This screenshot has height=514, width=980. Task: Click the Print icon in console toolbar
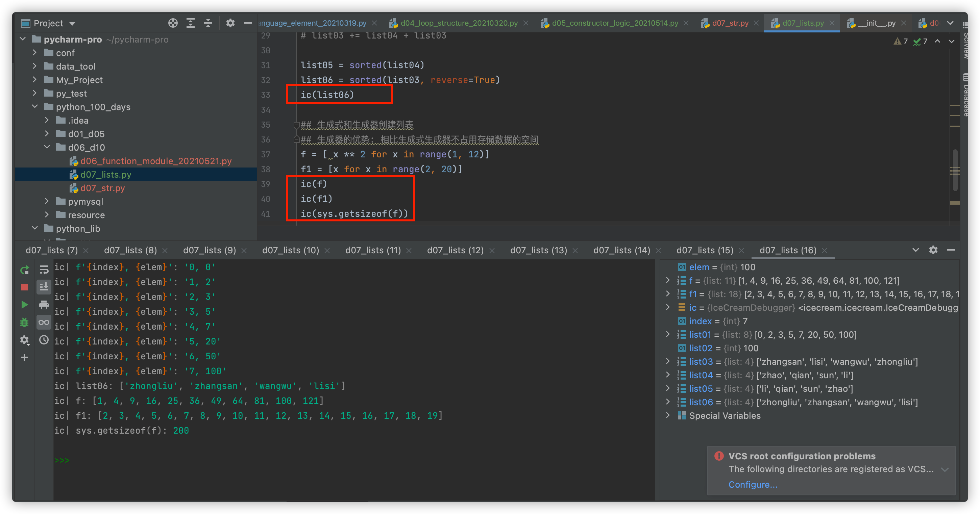44,305
